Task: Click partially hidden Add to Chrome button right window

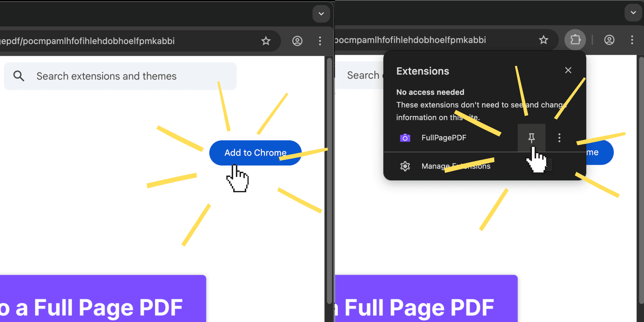Action: [x=600, y=152]
